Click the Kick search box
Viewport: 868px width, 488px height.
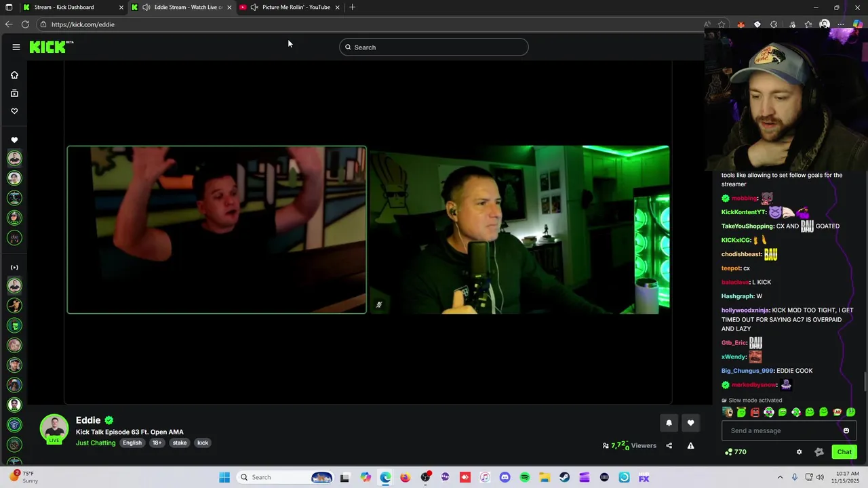[434, 47]
